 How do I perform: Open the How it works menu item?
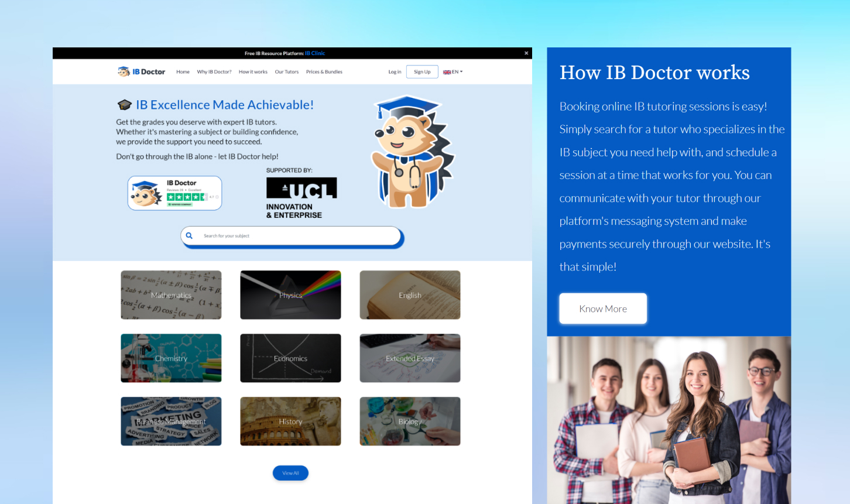253,72
